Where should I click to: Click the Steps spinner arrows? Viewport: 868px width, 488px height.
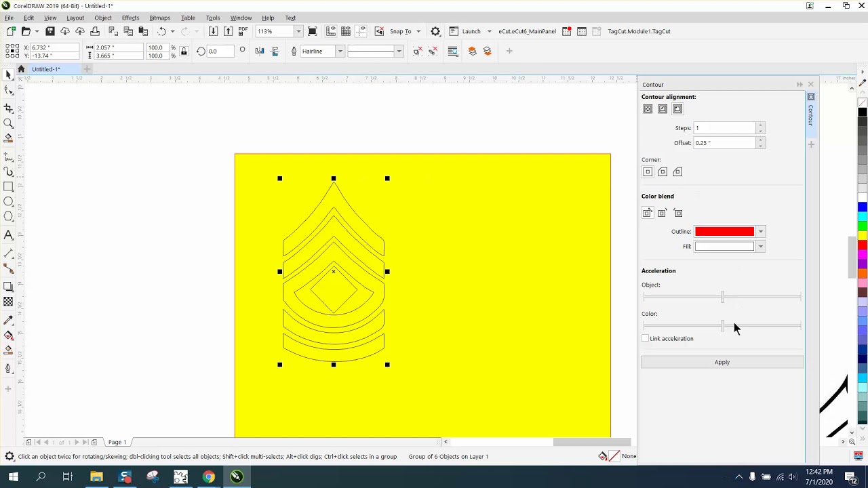point(760,128)
